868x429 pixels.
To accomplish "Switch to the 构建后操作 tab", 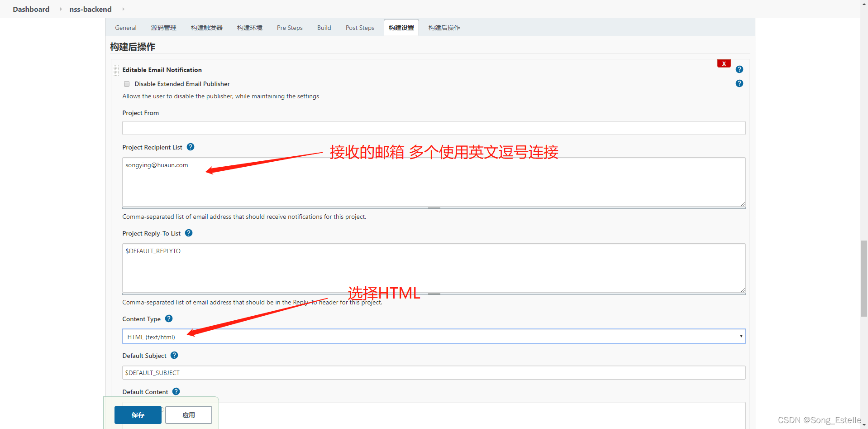I will click(444, 28).
